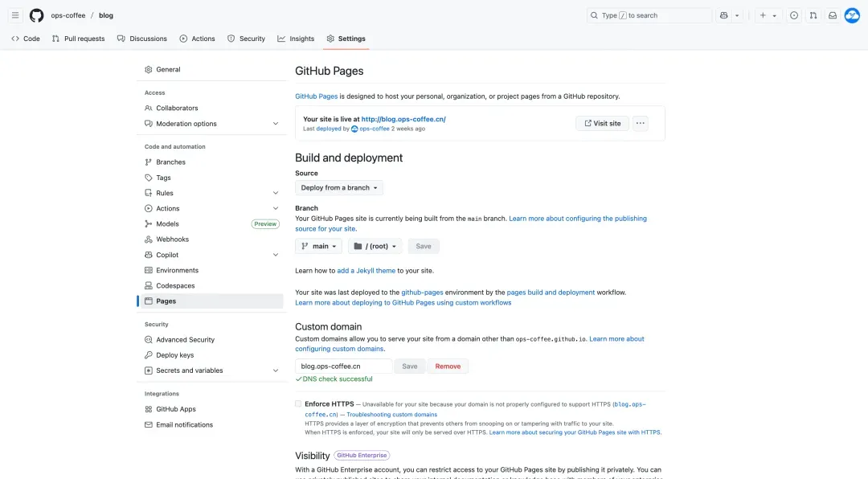Click the Visit site button
The height and width of the screenshot is (479, 868).
coord(602,124)
